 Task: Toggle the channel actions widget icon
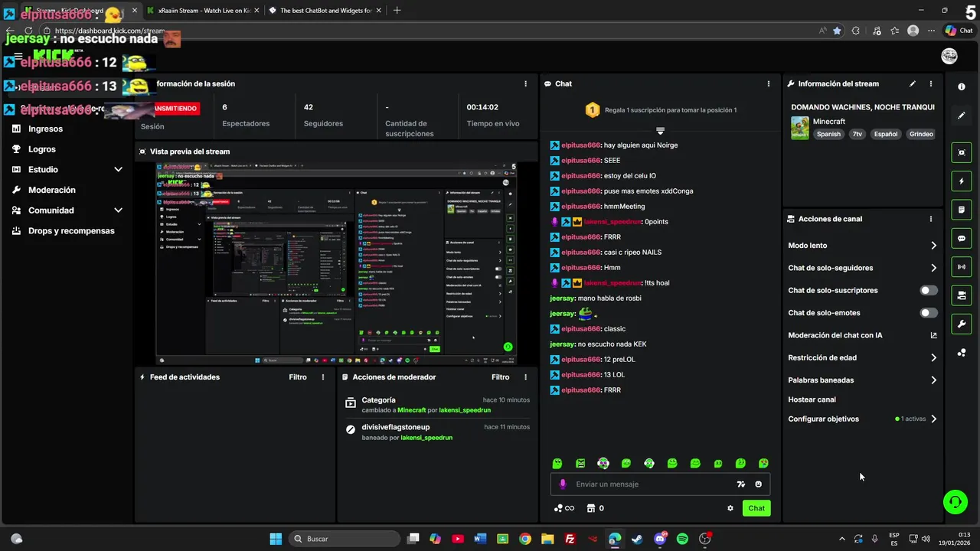coord(962,295)
